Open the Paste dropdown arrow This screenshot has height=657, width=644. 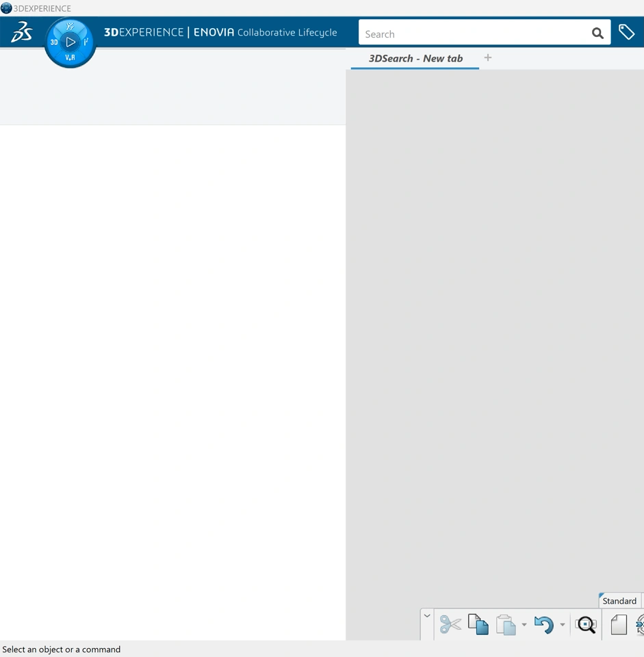[524, 625]
